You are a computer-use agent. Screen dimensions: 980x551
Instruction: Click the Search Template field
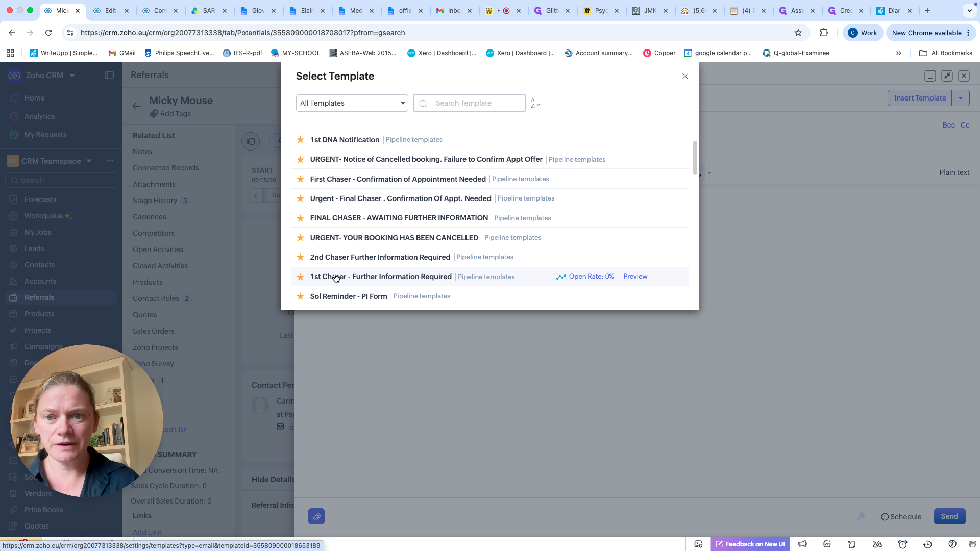(470, 103)
